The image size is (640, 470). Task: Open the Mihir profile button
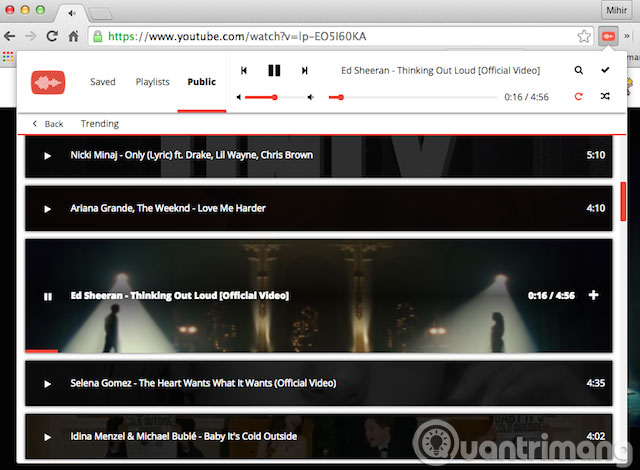tap(616, 10)
